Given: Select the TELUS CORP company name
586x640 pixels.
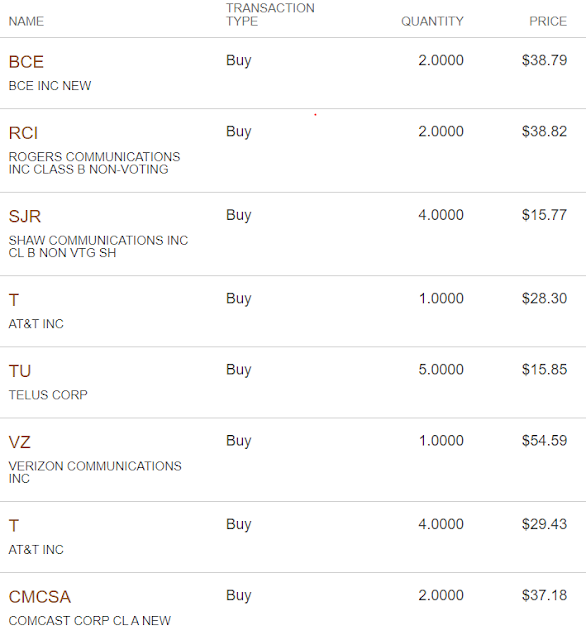Looking at the screenshot, I should 48,395.
